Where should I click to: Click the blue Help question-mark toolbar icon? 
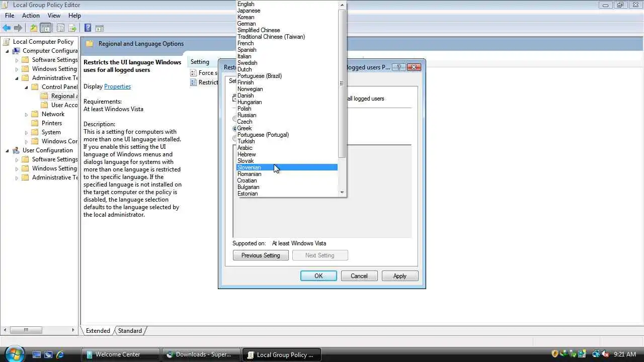coord(88,28)
